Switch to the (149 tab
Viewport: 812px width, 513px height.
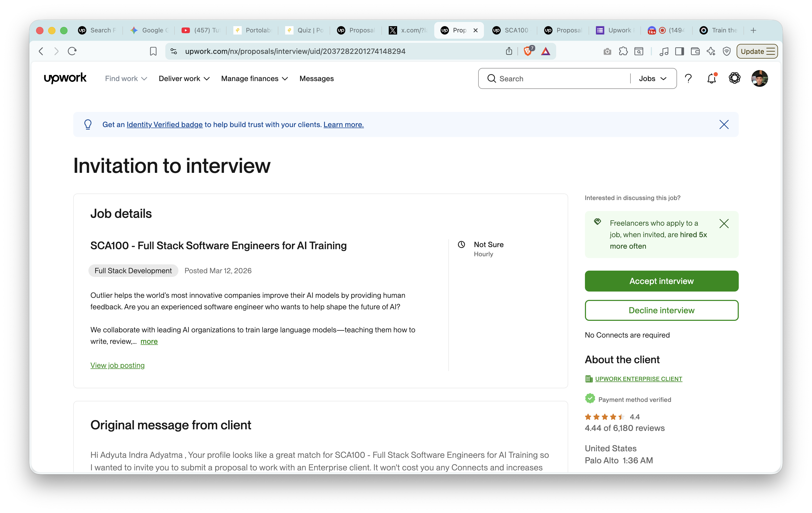pyautogui.click(x=667, y=30)
